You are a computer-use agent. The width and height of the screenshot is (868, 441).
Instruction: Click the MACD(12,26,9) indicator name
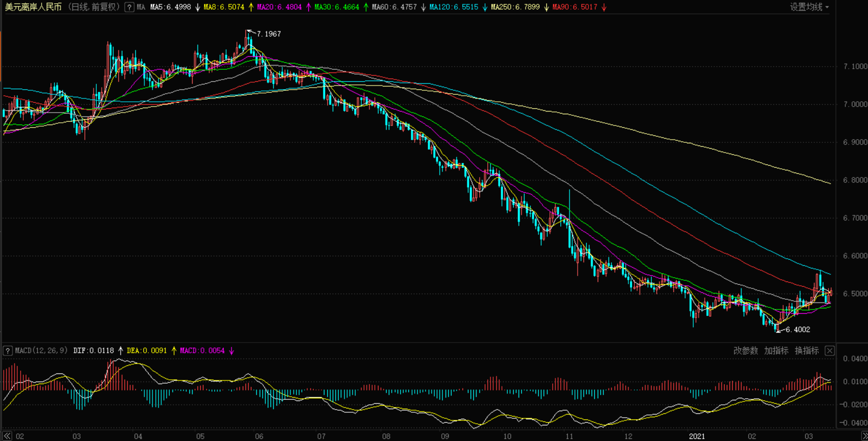pos(41,351)
